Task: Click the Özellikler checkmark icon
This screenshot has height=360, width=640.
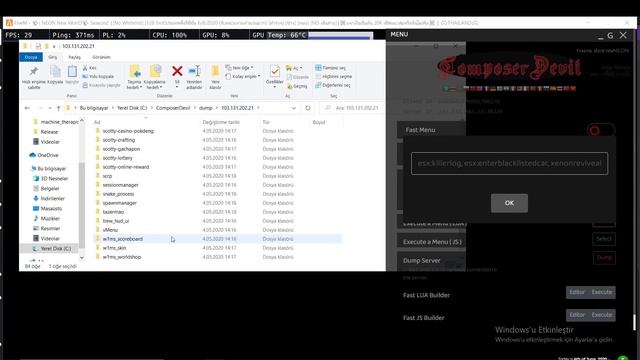Action: pyautogui.click(x=275, y=71)
